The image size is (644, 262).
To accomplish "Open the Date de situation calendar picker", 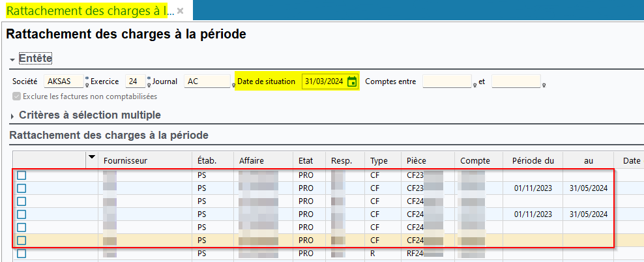I will [352, 81].
